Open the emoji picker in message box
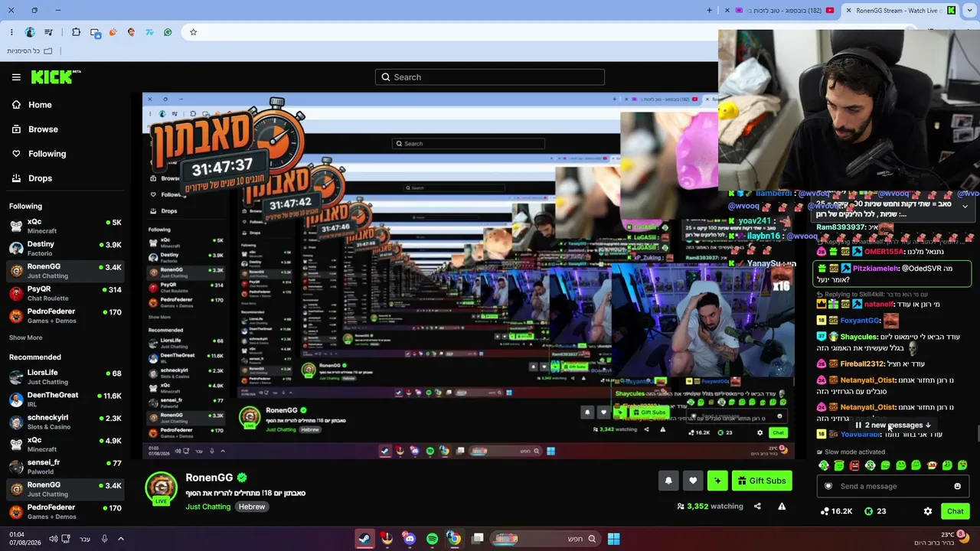 tap(957, 486)
